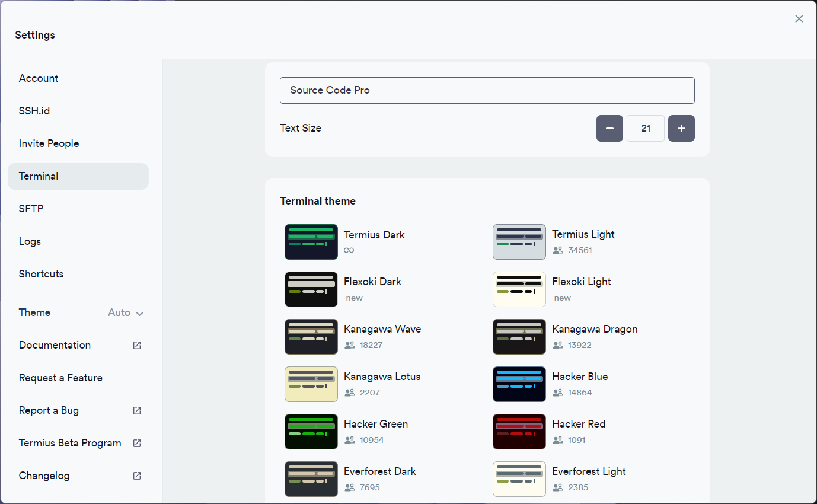Image resolution: width=817 pixels, height=504 pixels.
Task: Click the Kanagawa Wave theme name
Action: click(382, 329)
